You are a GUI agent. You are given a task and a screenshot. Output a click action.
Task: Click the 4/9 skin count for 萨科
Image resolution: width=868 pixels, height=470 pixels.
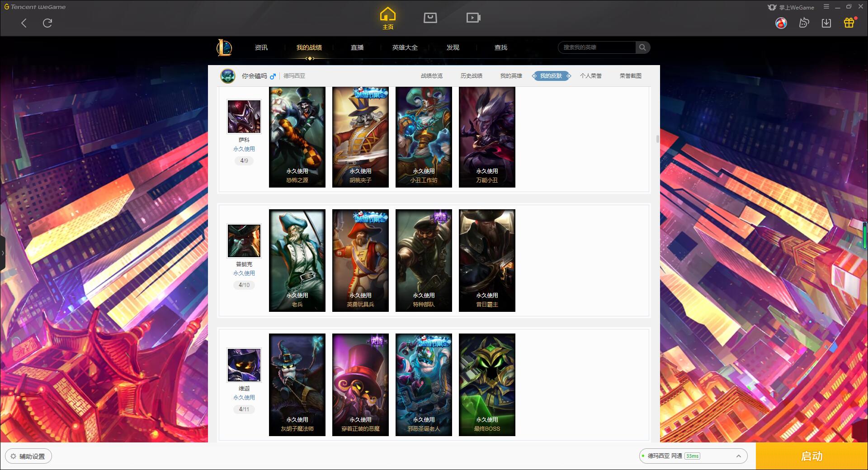(x=244, y=160)
